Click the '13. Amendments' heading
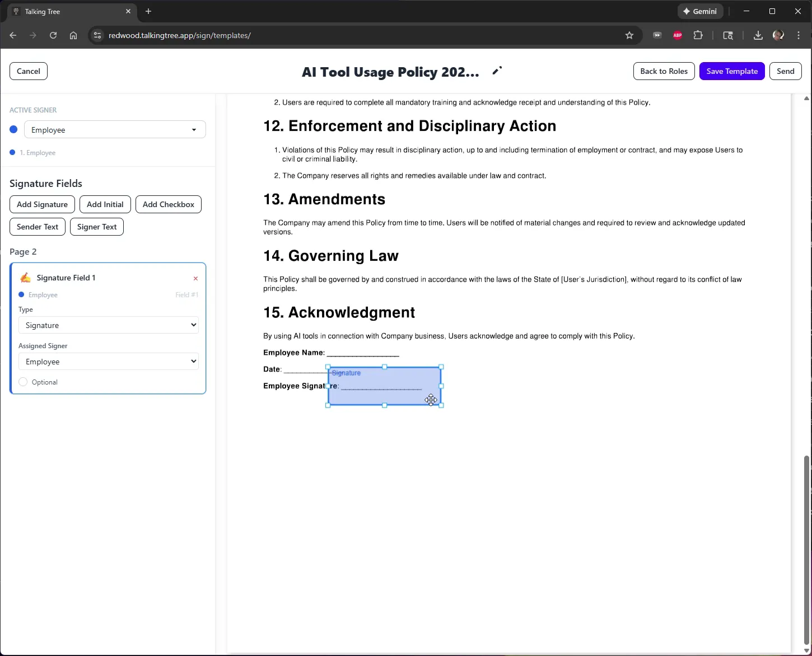This screenshot has height=656, width=812. (x=324, y=199)
